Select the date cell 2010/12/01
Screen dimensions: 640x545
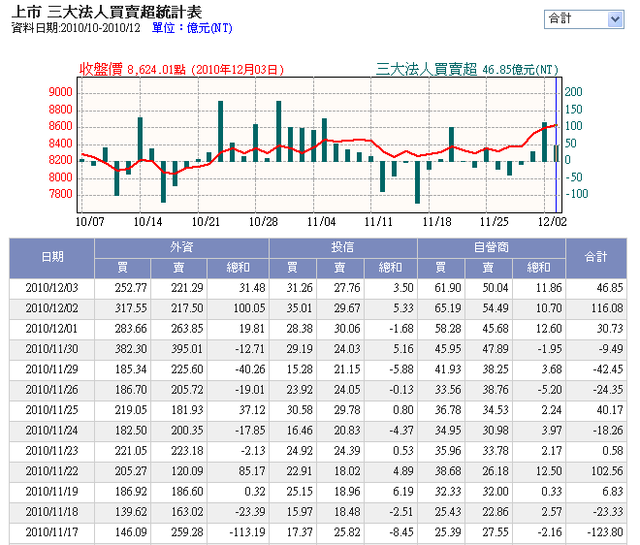coord(52,329)
